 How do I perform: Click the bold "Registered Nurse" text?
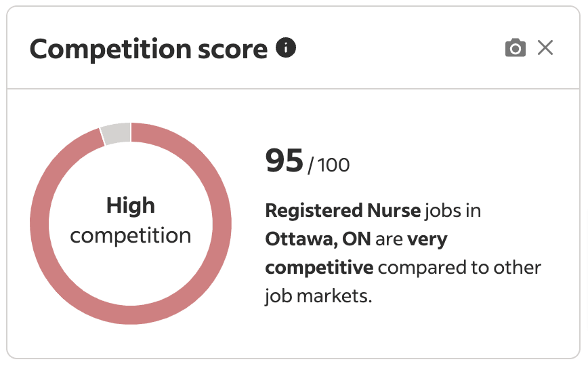pos(343,210)
